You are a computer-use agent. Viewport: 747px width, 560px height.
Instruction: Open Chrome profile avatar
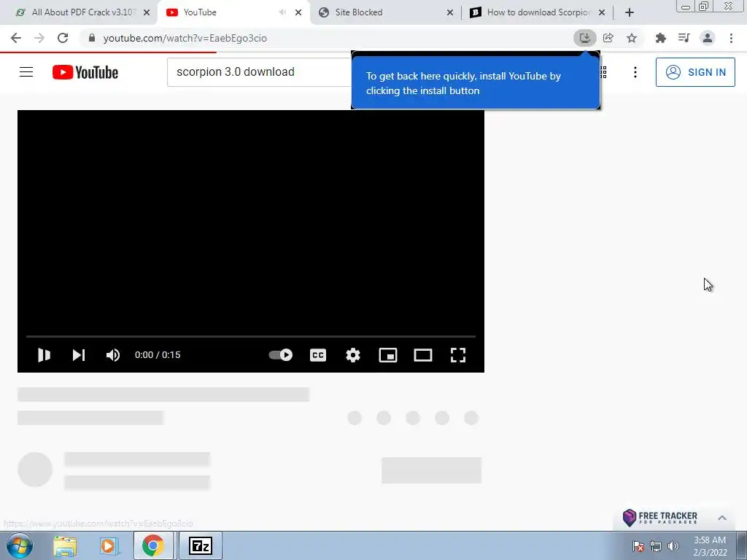coord(708,38)
